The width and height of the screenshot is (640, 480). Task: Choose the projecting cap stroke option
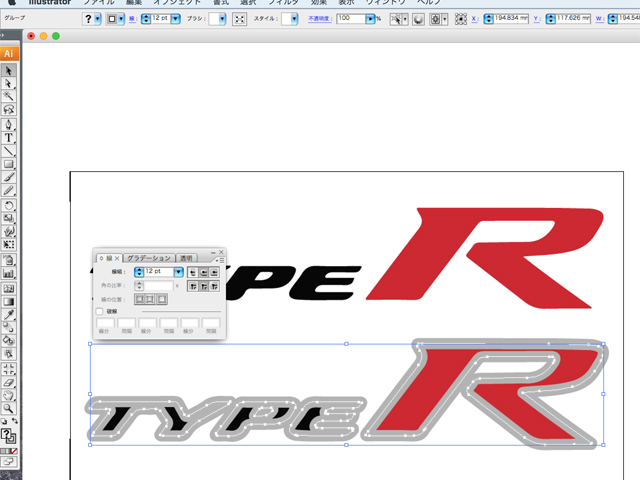214,273
